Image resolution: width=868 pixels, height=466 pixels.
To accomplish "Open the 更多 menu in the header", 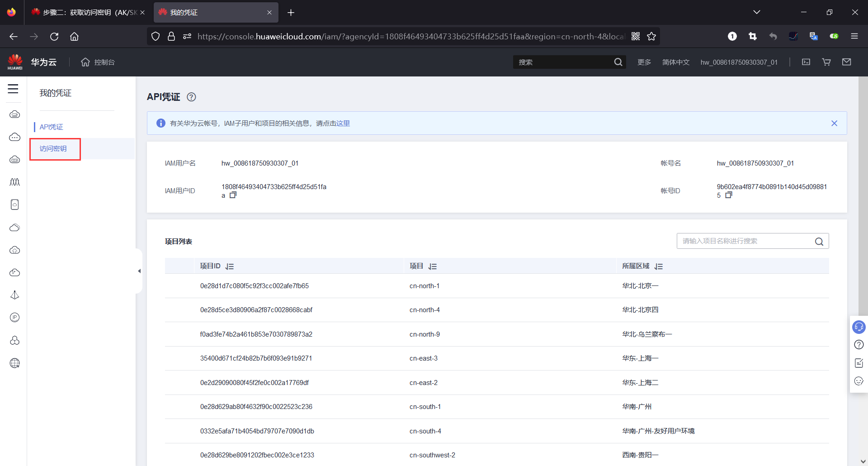I will point(644,62).
